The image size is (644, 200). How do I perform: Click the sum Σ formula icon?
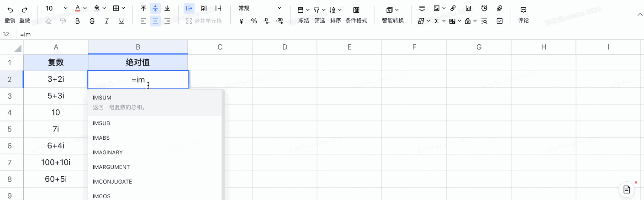(x=437, y=21)
